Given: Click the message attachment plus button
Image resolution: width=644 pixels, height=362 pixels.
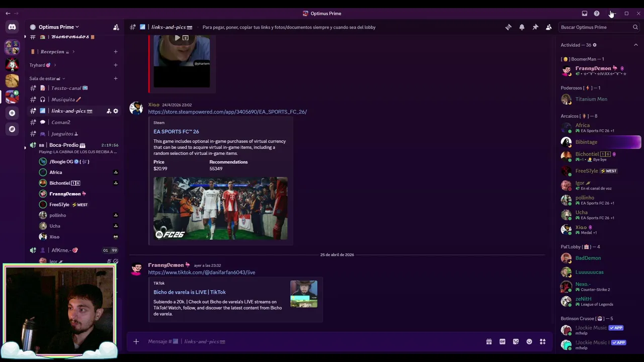Looking at the screenshot, I should [x=136, y=342].
